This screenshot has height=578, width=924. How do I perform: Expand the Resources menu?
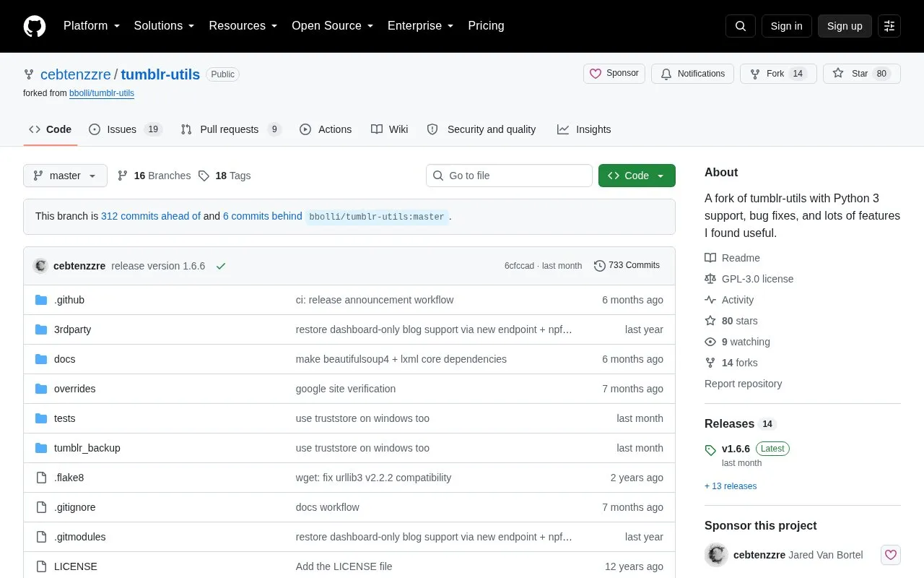coord(243,26)
